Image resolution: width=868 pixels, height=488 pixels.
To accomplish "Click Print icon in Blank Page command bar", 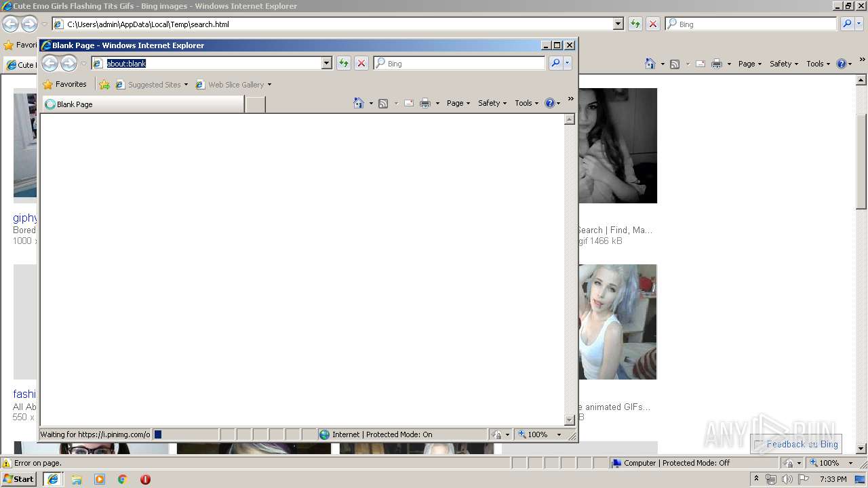I will click(425, 103).
